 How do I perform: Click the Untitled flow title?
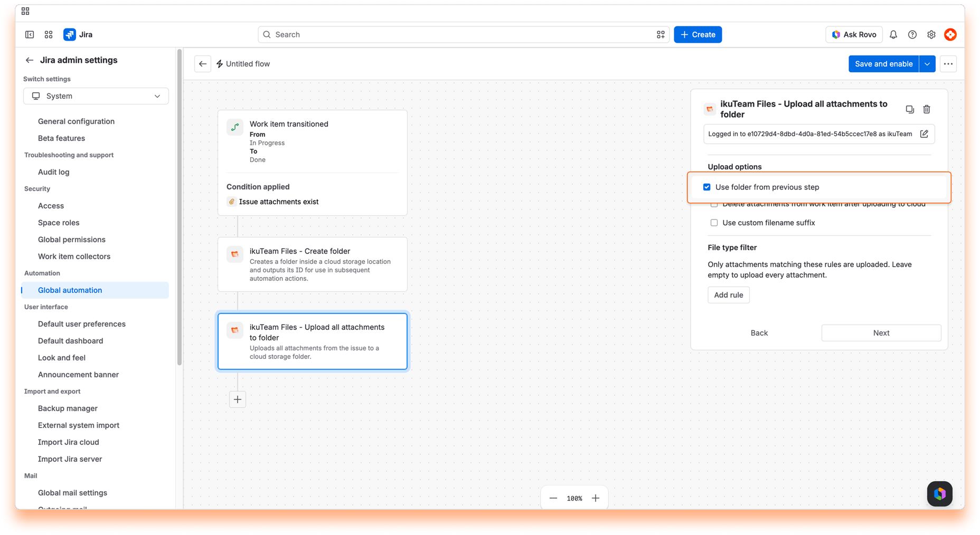(248, 64)
